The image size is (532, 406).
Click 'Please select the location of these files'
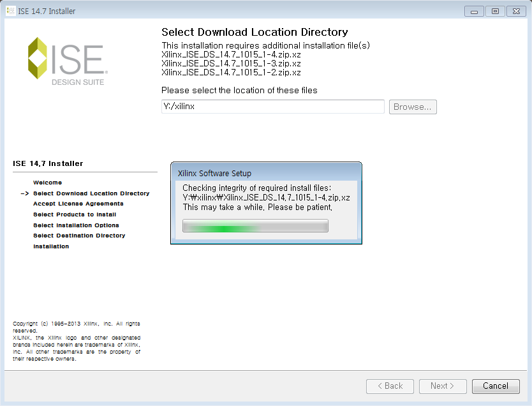pyautogui.click(x=239, y=90)
